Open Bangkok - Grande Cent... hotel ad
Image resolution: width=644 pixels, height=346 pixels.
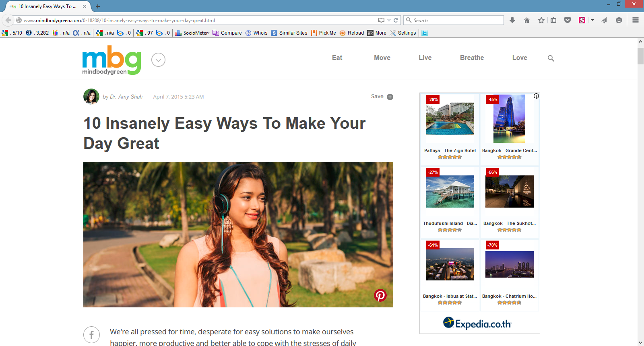tap(510, 129)
